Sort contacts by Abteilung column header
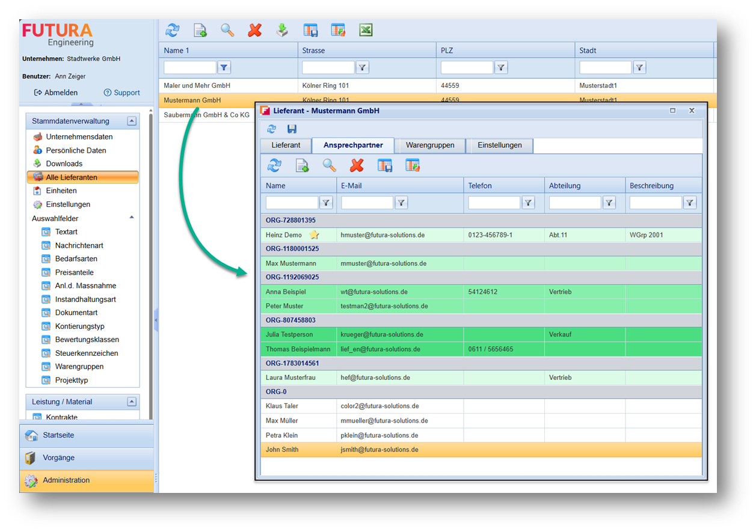 (585, 186)
